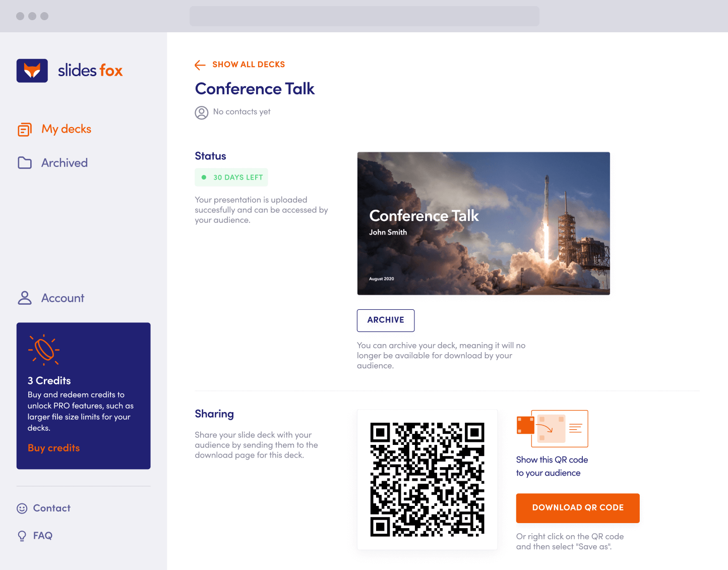728x570 pixels.
Task: Click the No contacts yet text
Action: pyautogui.click(x=241, y=111)
